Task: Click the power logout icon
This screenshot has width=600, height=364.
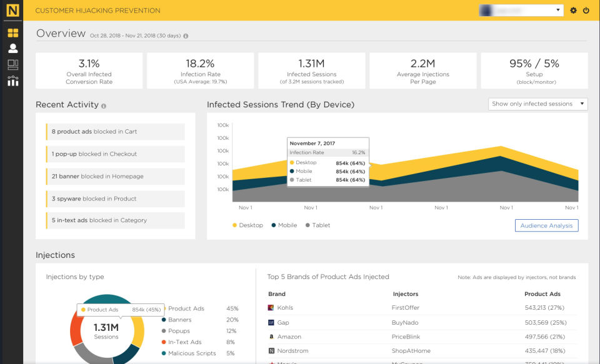Action: click(x=586, y=11)
